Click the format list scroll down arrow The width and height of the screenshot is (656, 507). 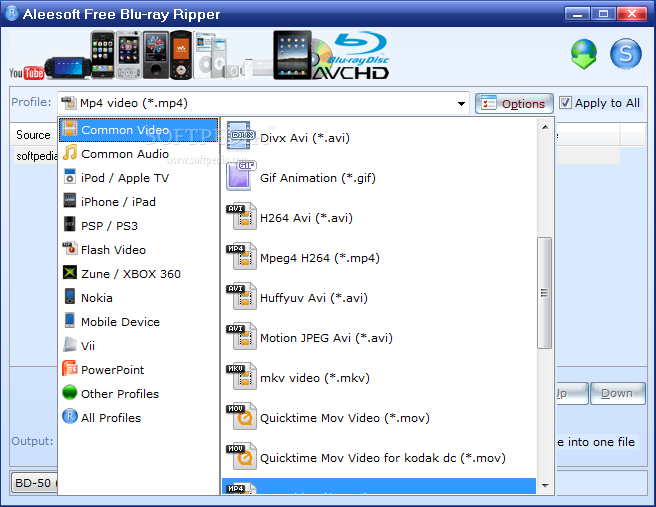click(x=545, y=486)
